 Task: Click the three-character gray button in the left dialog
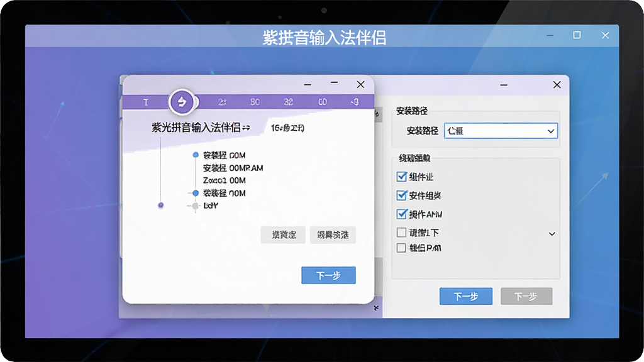283,235
